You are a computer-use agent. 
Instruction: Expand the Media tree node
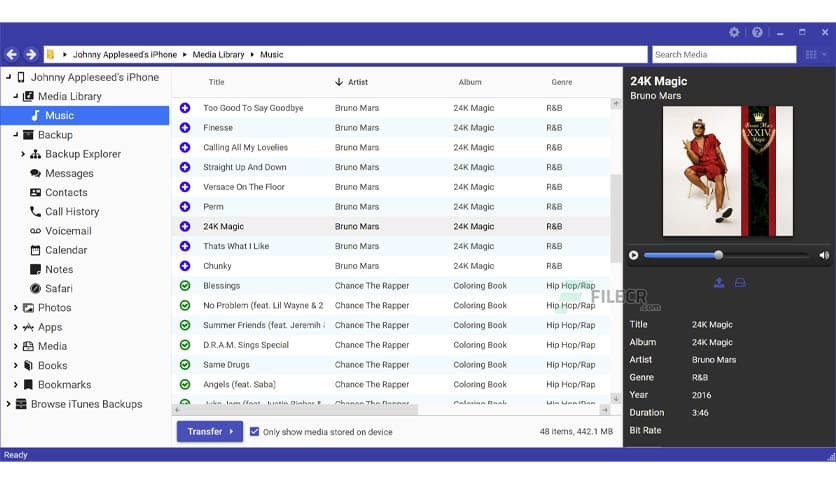pos(15,346)
